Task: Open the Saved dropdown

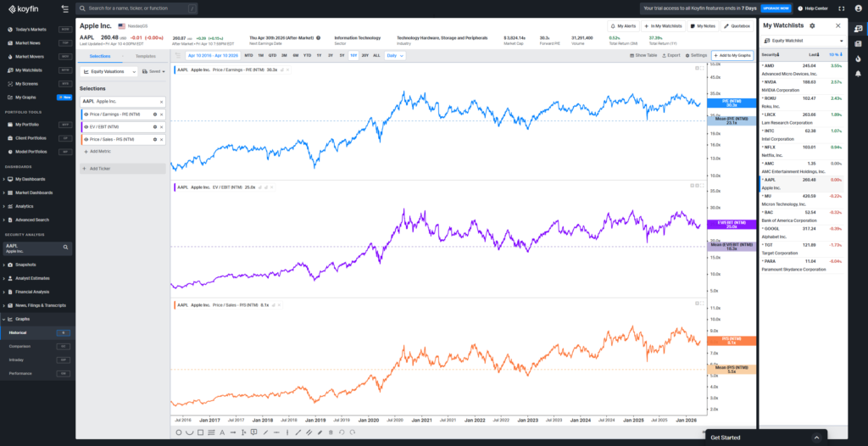Action: (x=153, y=71)
